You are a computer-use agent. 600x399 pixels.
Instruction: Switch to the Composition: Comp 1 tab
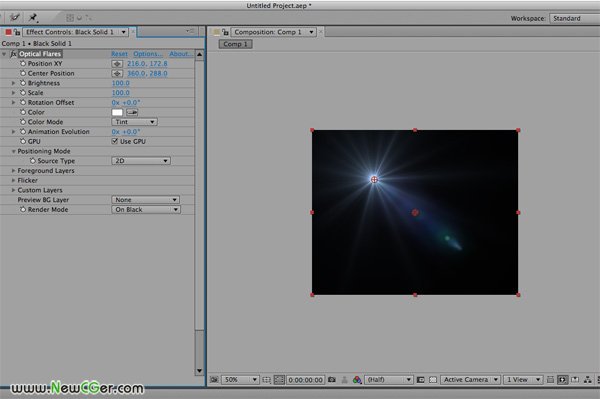[x=273, y=32]
